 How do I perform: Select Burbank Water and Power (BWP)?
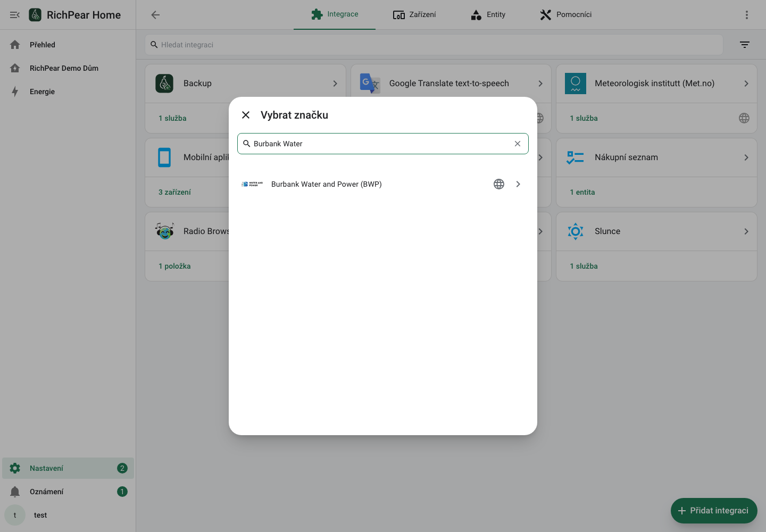pyautogui.click(x=383, y=184)
